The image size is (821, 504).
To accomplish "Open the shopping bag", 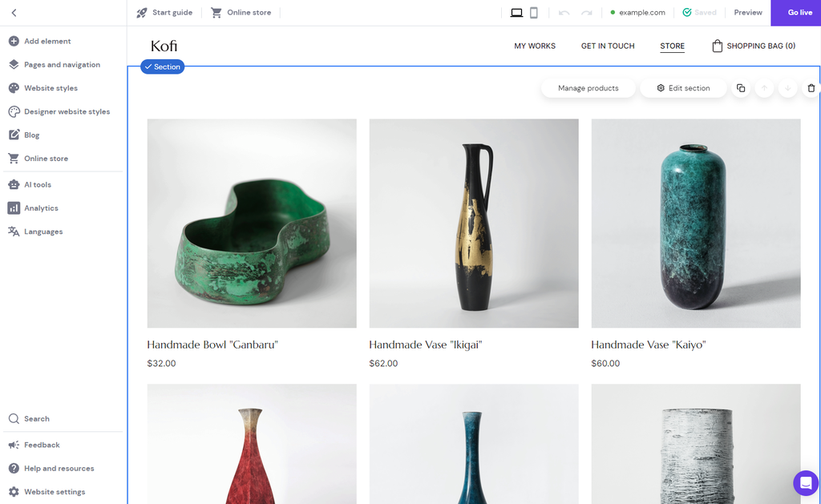I will pyautogui.click(x=754, y=46).
